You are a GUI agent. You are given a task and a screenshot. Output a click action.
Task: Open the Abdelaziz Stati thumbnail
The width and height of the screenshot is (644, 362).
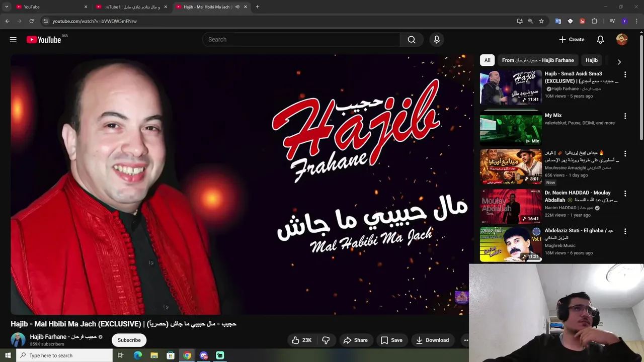pyautogui.click(x=511, y=244)
